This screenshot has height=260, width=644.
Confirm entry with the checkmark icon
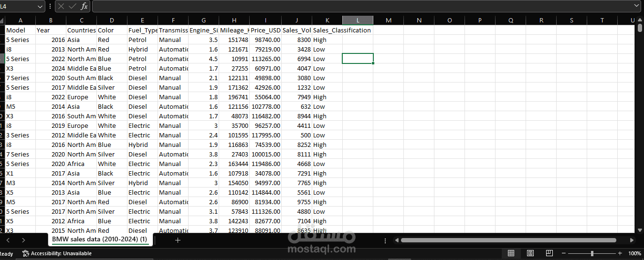[x=73, y=6]
